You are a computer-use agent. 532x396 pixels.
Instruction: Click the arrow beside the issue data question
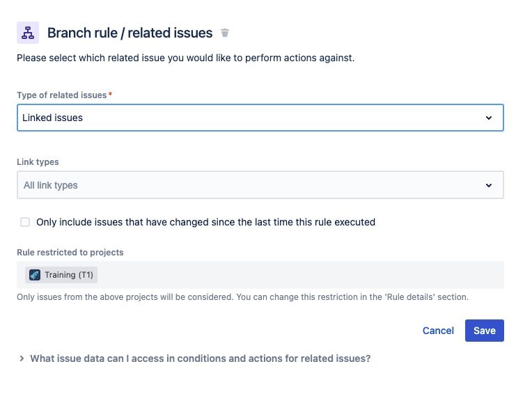(x=22, y=358)
